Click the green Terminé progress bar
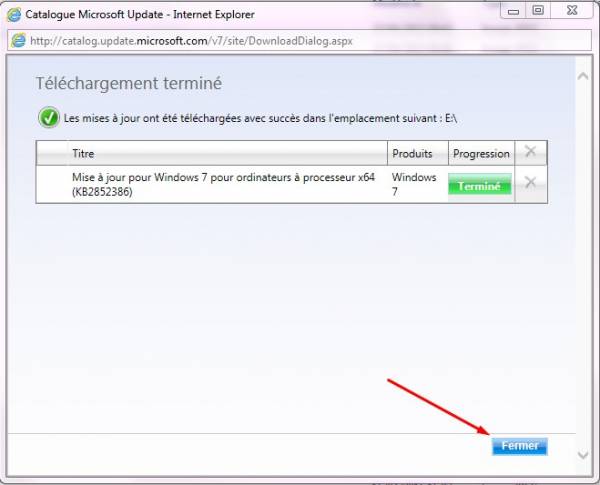Viewport: 600px width, 485px height. [x=479, y=186]
